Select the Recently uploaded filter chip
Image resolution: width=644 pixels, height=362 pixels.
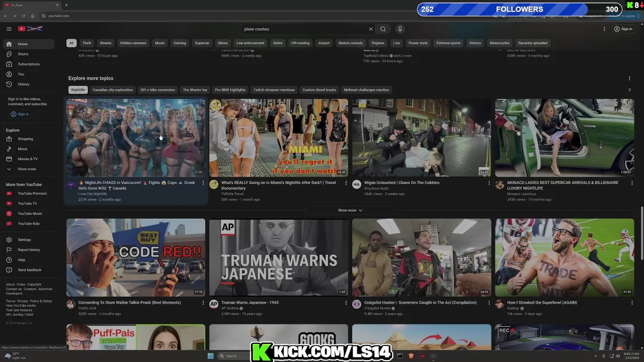[533, 43]
